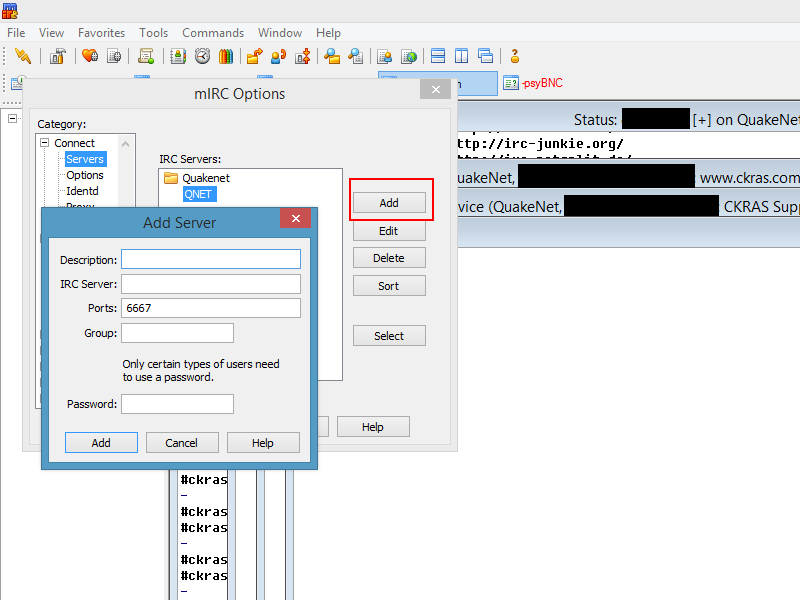
Task: Select Identd in the Category tree
Action: [82, 191]
